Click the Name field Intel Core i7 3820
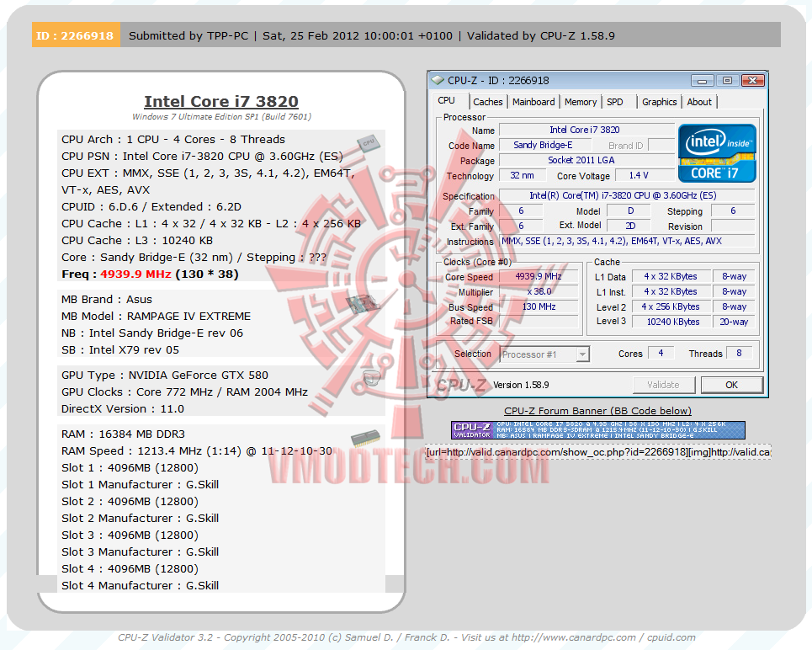This screenshot has width=812, height=650. pyautogui.click(x=586, y=130)
